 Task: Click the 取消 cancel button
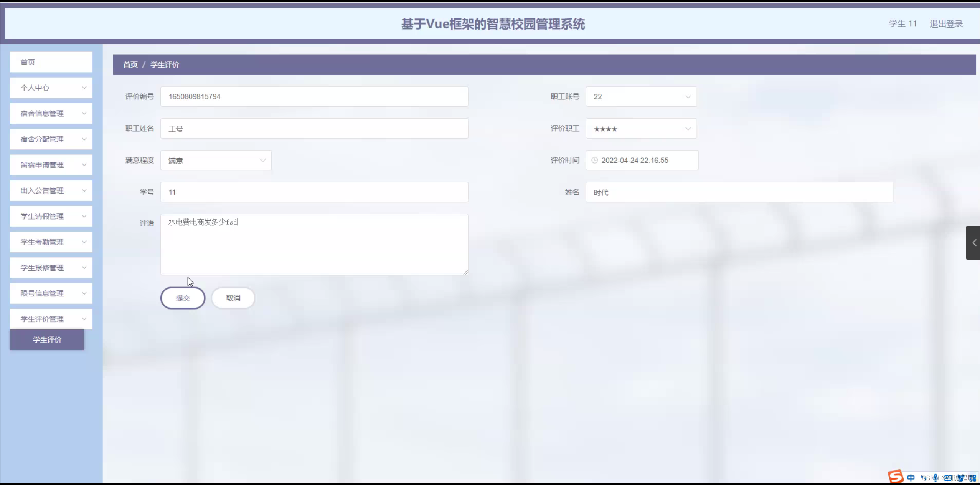point(233,298)
